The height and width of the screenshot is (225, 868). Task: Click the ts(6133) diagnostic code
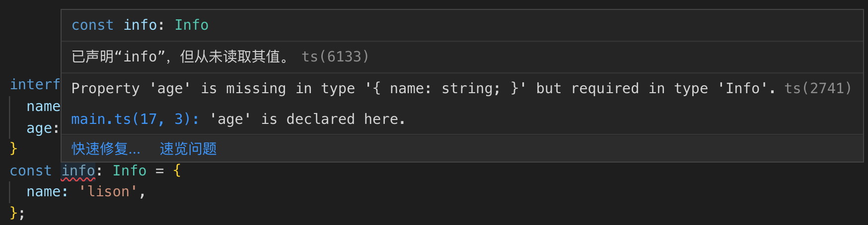point(335,56)
